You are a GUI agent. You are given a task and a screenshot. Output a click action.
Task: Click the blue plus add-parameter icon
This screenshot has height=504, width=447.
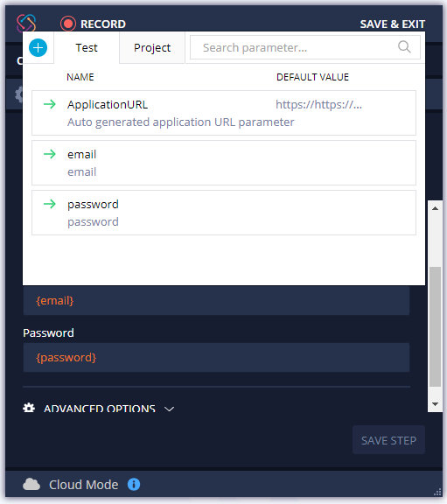[x=38, y=47]
